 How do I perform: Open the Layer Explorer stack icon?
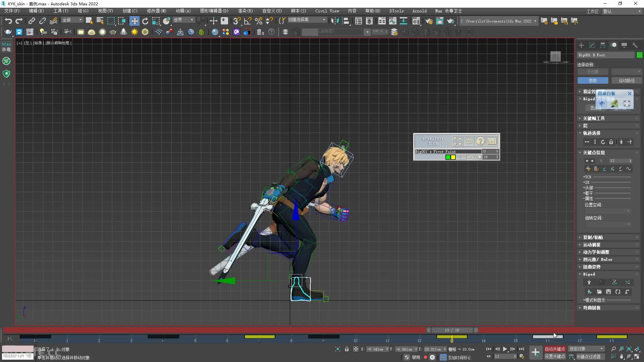pos(285,32)
